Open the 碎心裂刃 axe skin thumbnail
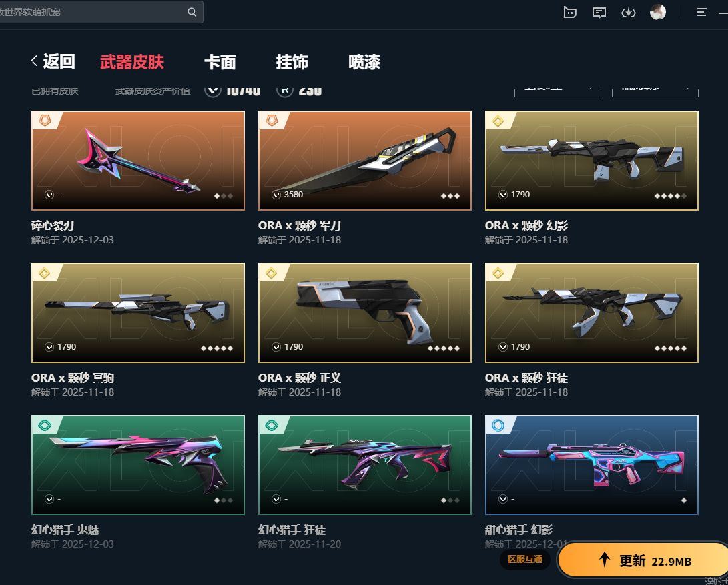The height and width of the screenshot is (585, 728). click(138, 161)
